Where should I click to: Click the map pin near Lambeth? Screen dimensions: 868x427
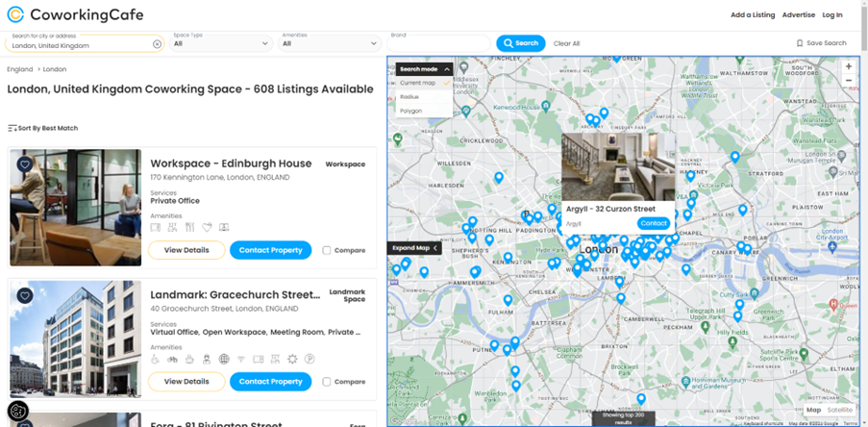click(x=619, y=283)
